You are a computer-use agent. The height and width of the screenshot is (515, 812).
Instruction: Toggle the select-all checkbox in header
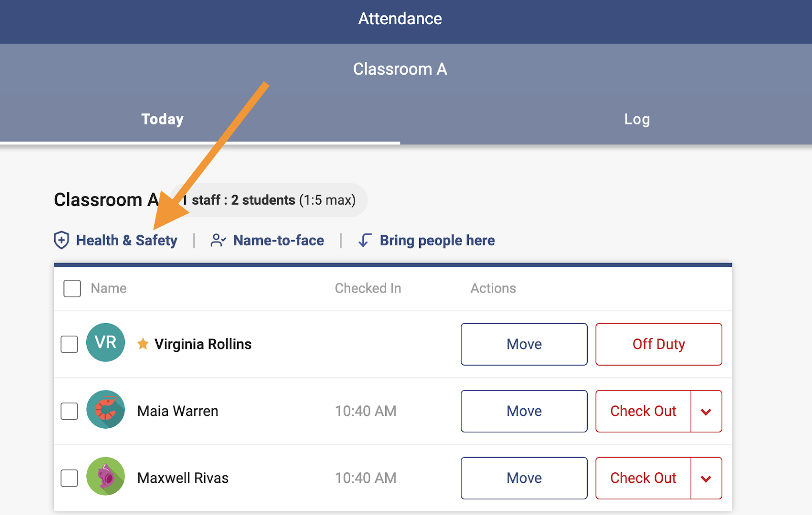(x=72, y=288)
